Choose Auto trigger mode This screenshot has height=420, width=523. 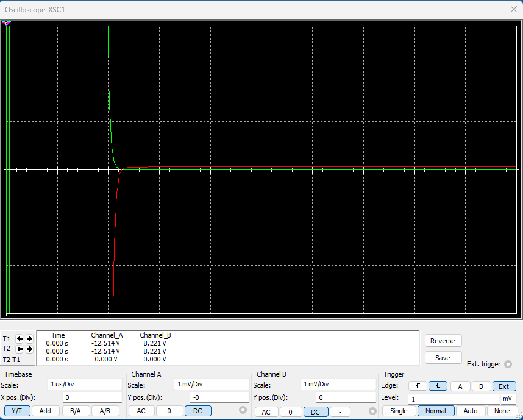pos(470,411)
